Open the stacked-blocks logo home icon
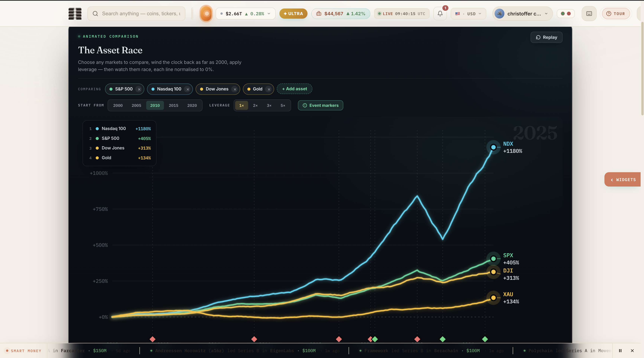Screen dimensions: 644x358 75,14
